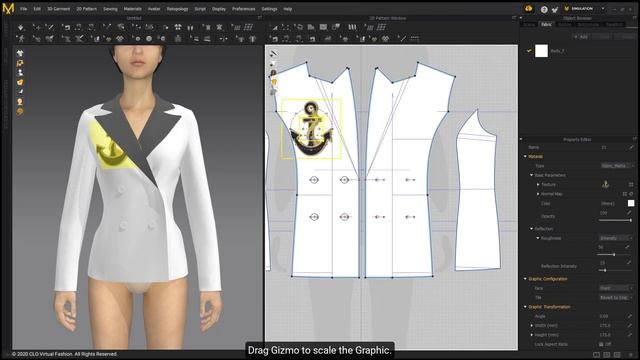Viewport: 640px width, 360px height.
Task: Click the first layout icon at bottom right
Action: pyautogui.click(x=596, y=355)
